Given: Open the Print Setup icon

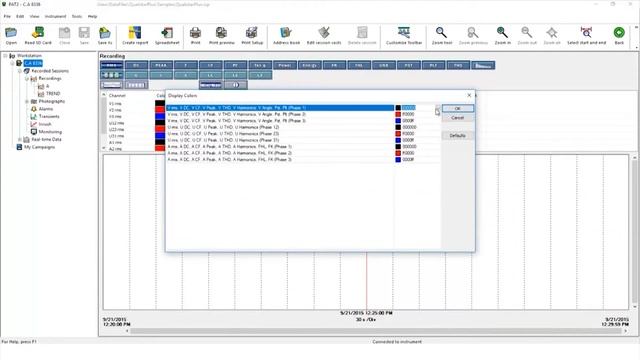Looking at the screenshot, I should tap(252, 36).
